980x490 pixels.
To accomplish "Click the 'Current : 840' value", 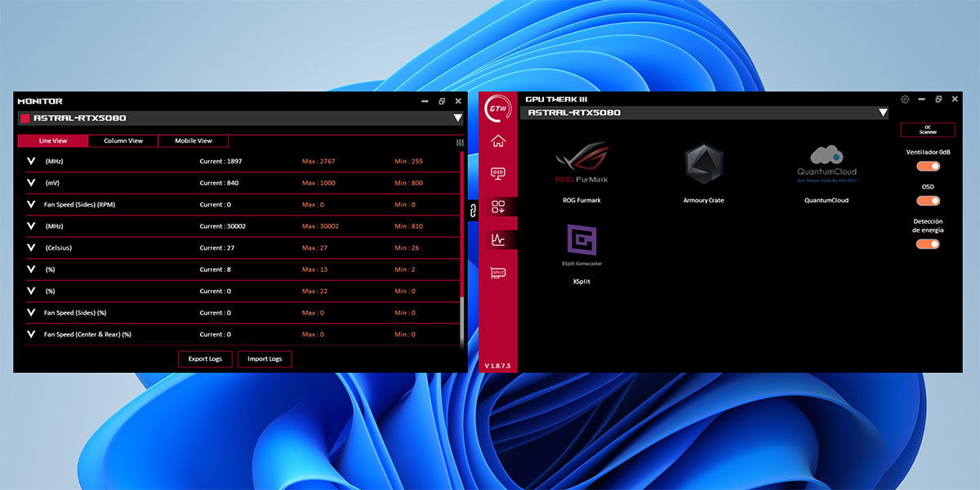I will 219,183.
